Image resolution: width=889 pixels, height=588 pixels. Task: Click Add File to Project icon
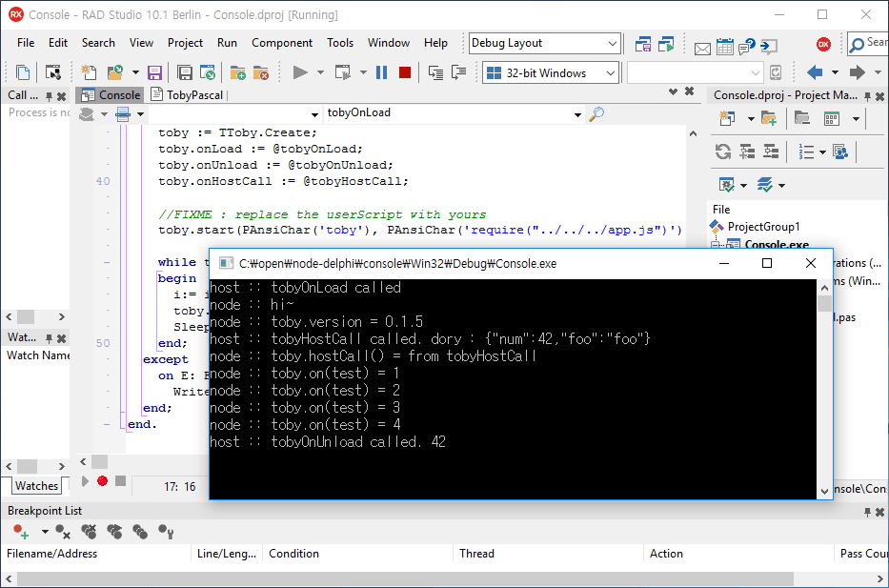click(x=237, y=72)
